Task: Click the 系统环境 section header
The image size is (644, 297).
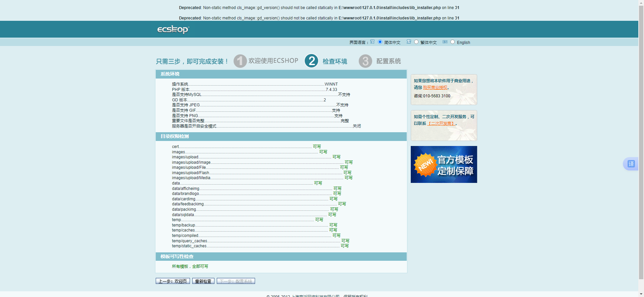Action: pyautogui.click(x=281, y=74)
